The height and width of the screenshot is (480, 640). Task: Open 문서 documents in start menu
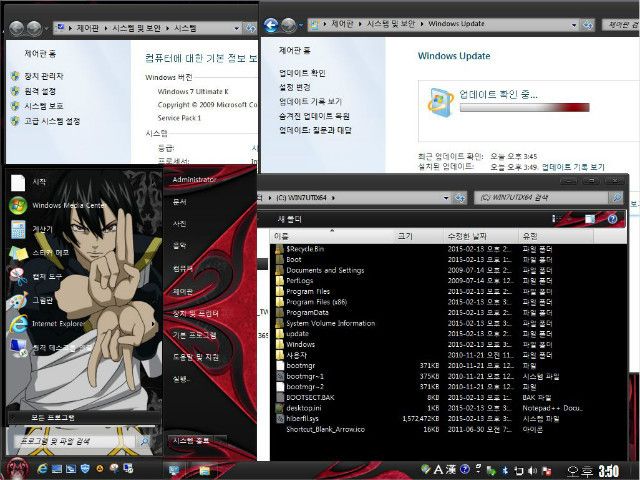point(179,202)
